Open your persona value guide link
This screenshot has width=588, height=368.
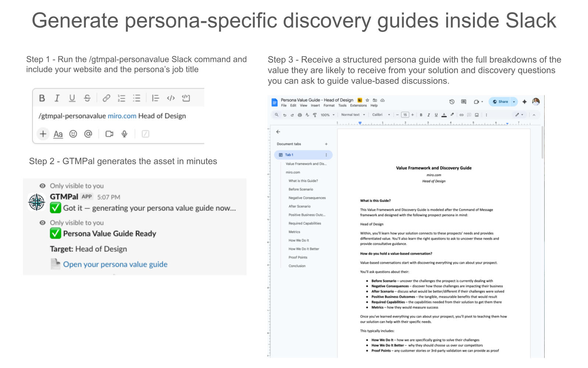(115, 264)
